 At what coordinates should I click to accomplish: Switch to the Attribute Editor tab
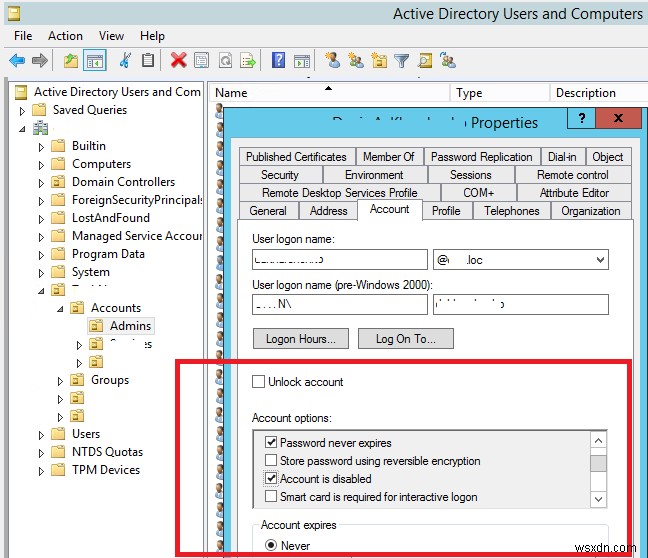pos(574,193)
